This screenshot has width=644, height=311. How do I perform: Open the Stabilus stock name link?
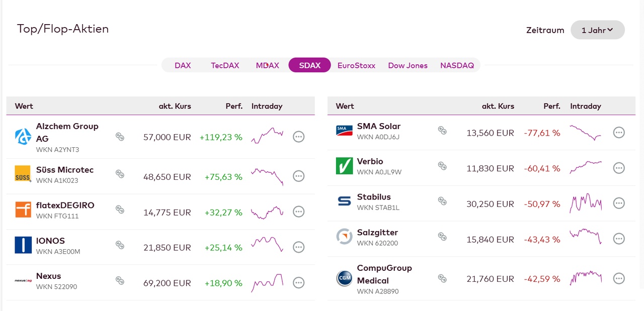pos(374,197)
